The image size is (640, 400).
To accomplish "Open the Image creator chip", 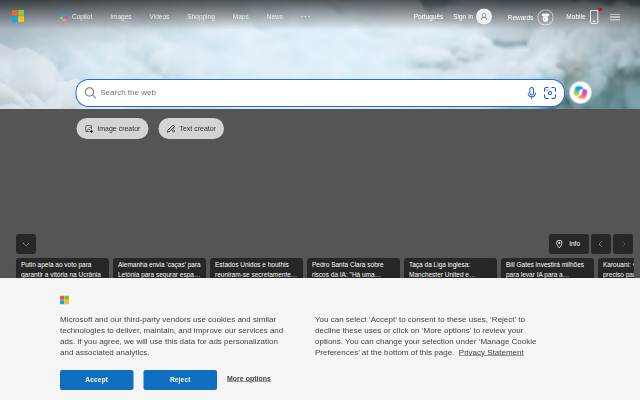I will (112, 129).
